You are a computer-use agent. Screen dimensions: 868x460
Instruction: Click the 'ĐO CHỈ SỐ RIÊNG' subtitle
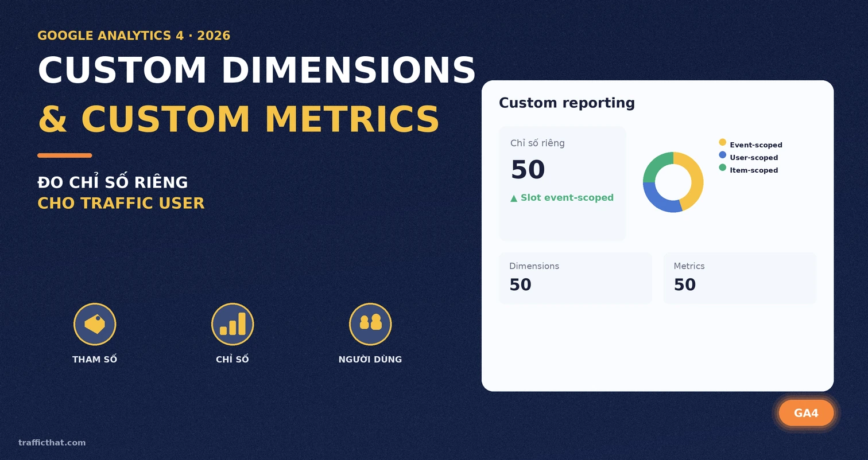tap(113, 182)
